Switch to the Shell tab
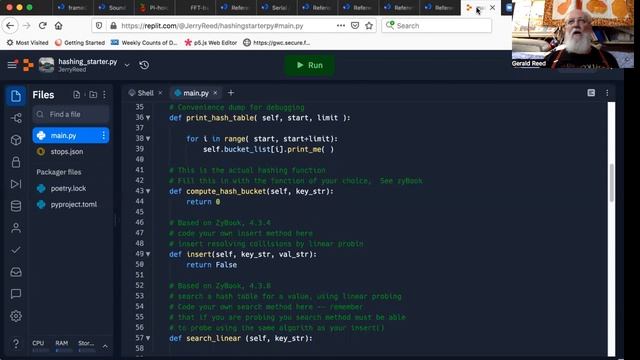Screen dimensions: 640x360 click(141, 93)
